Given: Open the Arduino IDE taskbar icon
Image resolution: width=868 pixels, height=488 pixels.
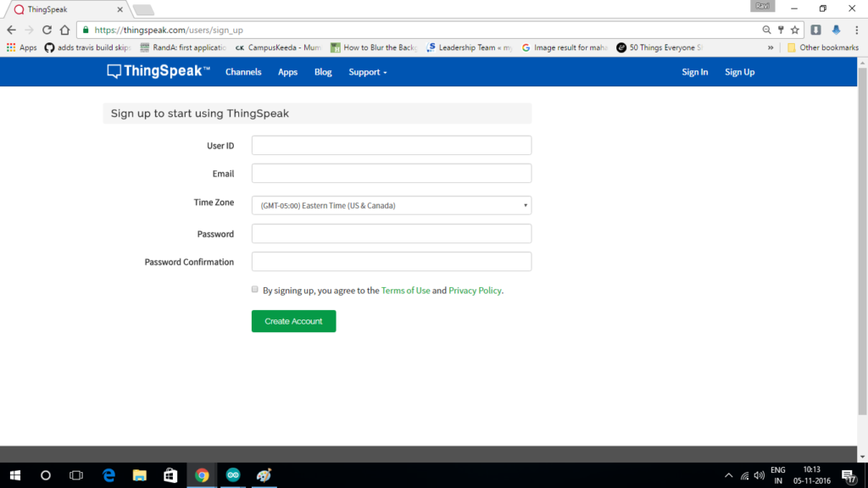Looking at the screenshot, I should pos(233,475).
